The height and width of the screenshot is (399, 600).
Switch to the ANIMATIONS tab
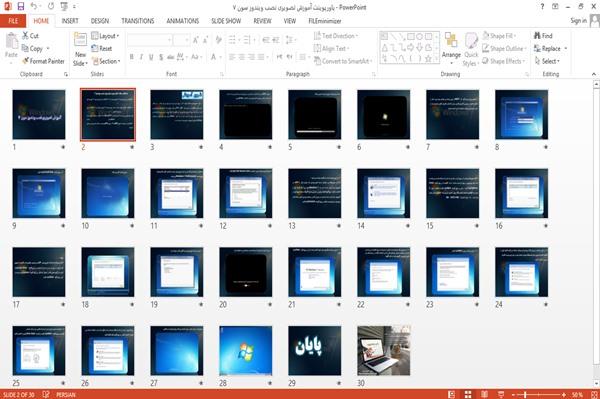(x=183, y=21)
